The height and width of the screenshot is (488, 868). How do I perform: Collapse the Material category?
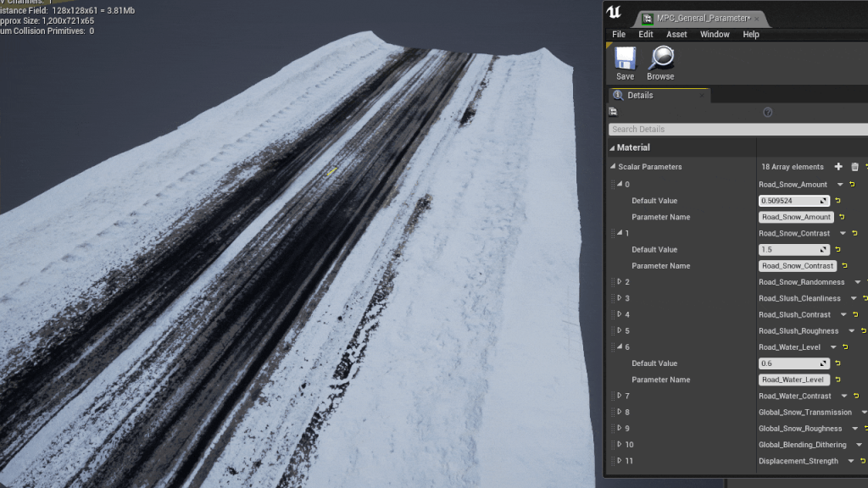pos(612,147)
